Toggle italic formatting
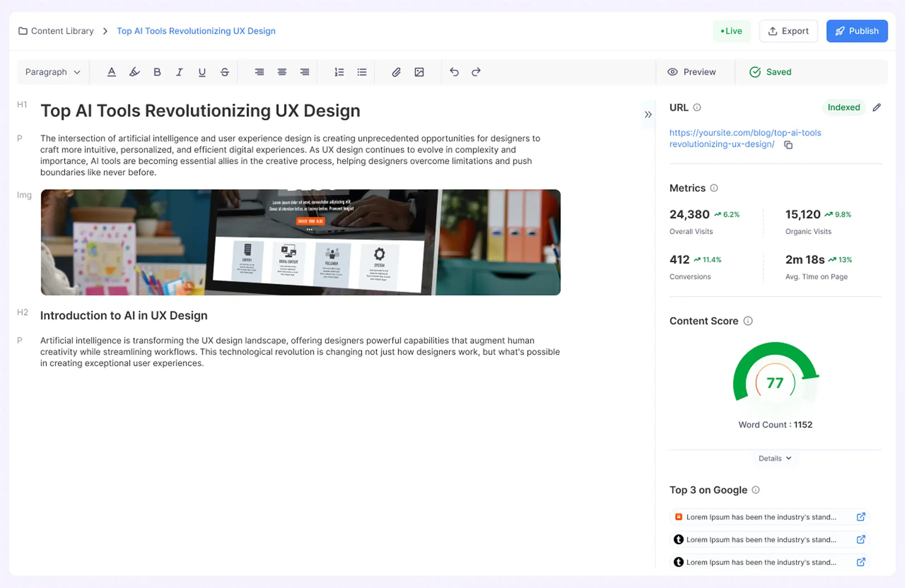The image size is (905, 588). pyautogui.click(x=180, y=72)
